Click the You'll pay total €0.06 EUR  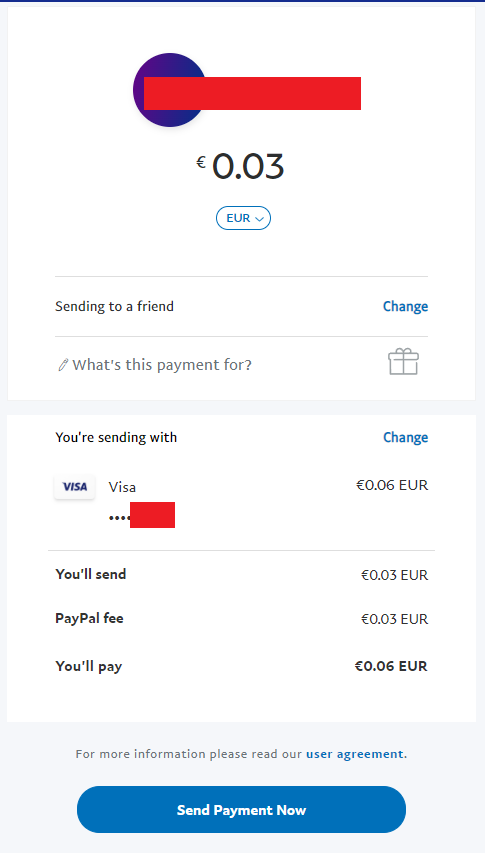(391, 666)
